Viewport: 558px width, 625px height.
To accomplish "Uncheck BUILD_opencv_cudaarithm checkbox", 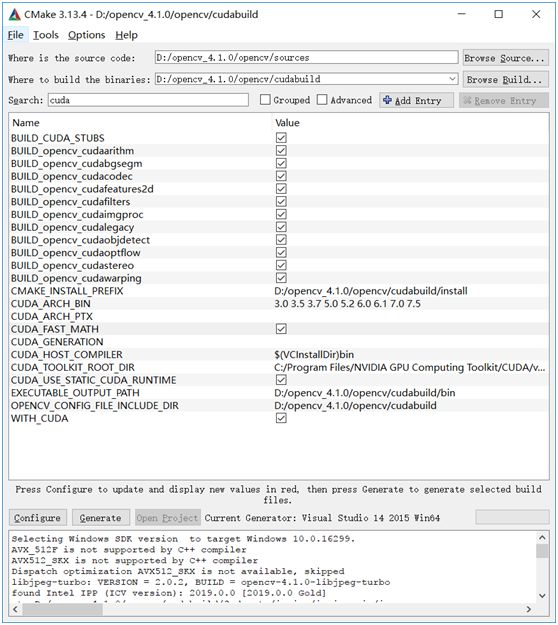I will coord(281,151).
